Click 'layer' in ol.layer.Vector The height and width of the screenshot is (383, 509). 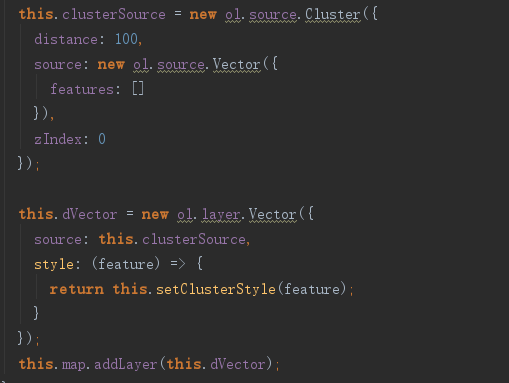[221, 214]
